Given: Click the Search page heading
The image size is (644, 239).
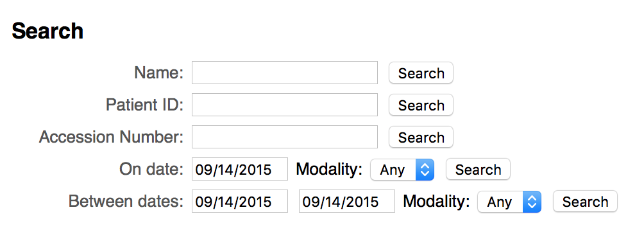Looking at the screenshot, I should pyautogui.click(x=47, y=31).
